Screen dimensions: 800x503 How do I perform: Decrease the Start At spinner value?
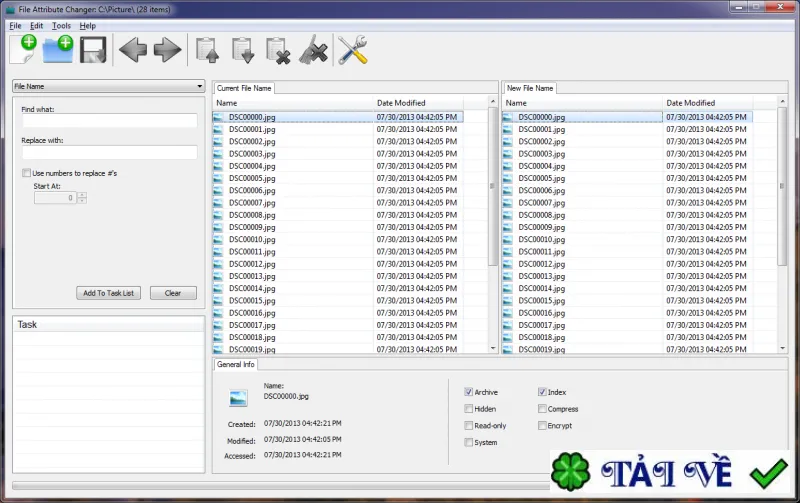pos(82,200)
